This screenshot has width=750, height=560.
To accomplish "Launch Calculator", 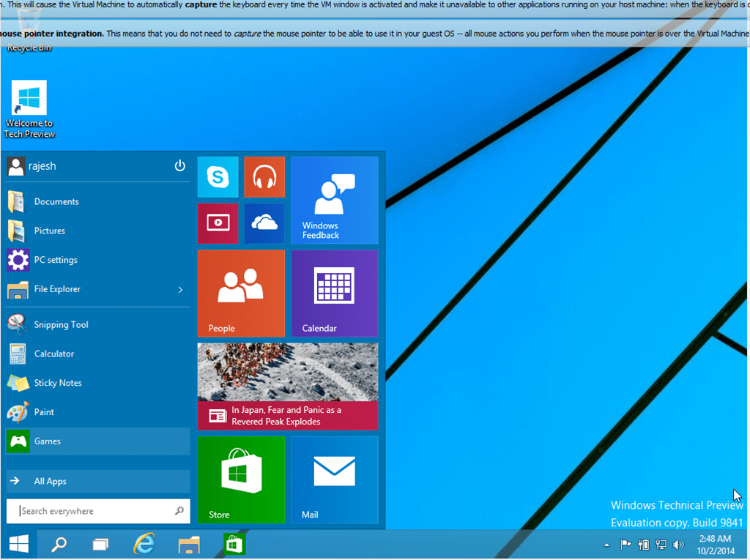I will pos(98,354).
